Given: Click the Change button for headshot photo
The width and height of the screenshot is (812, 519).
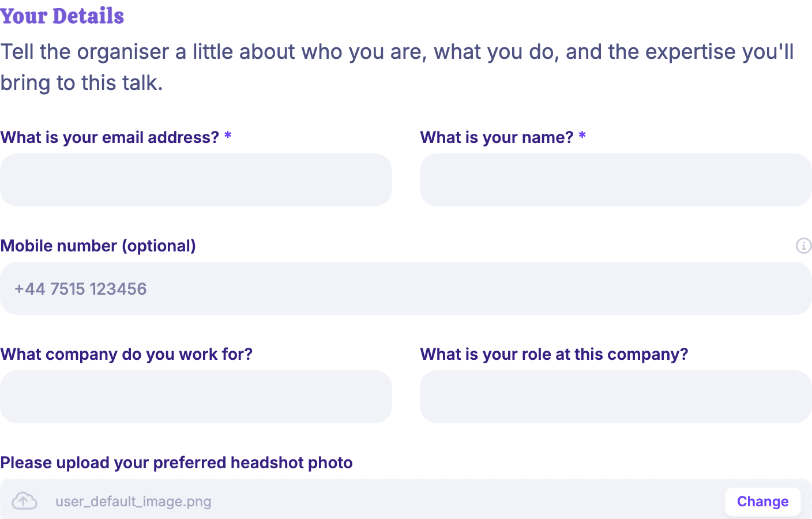Looking at the screenshot, I should point(762,502).
